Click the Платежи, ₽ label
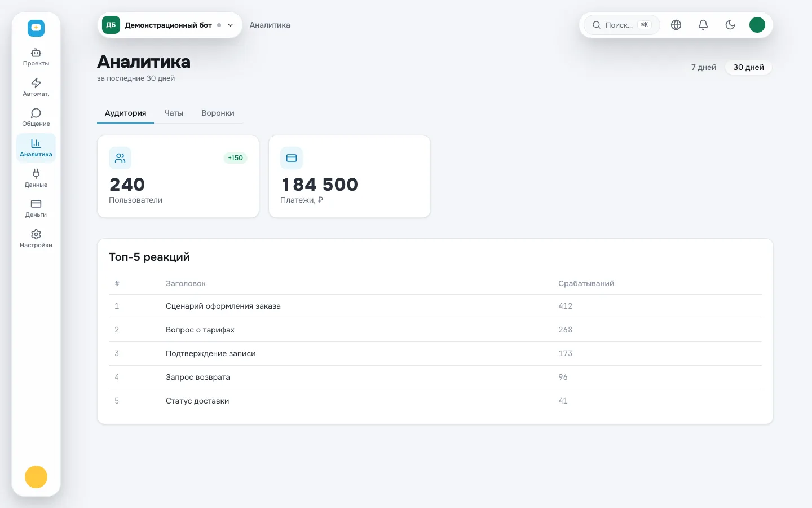 point(302,200)
